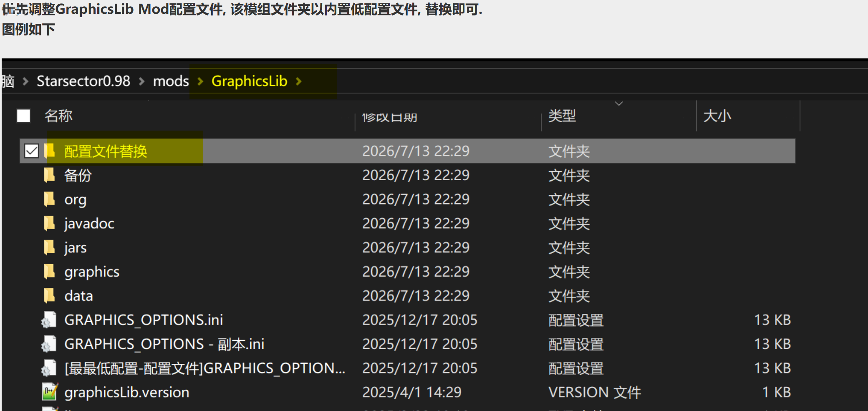Image resolution: width=868 pixels, height=411 pixels.
Task: Navigate to mods in address bar
Action: [171, 81]
